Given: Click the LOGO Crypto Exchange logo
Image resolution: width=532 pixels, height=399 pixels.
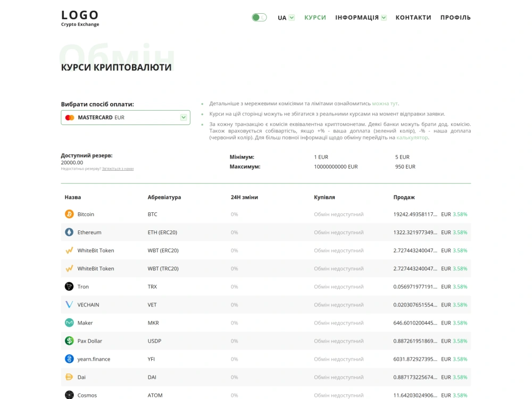Looking at the screenshot, I should tap(80, 18).
